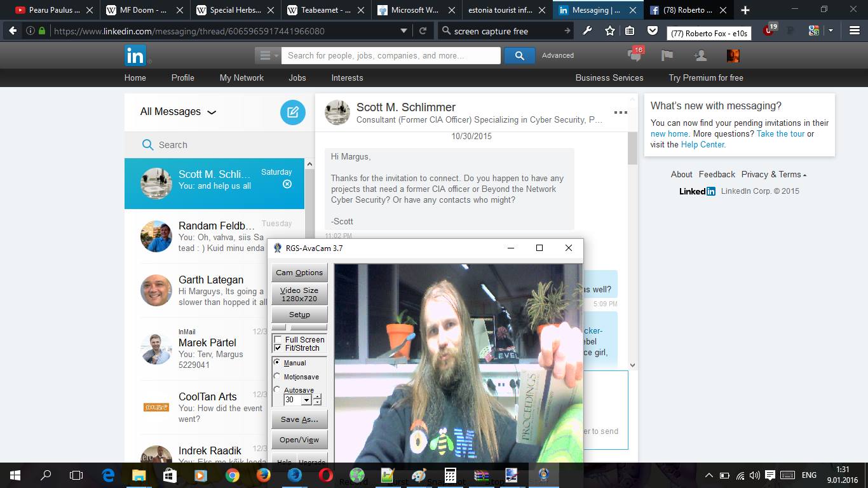The height and width of the screenshot is (488, 868).
Task: Click Advanced search link
Action: (558, 55)
